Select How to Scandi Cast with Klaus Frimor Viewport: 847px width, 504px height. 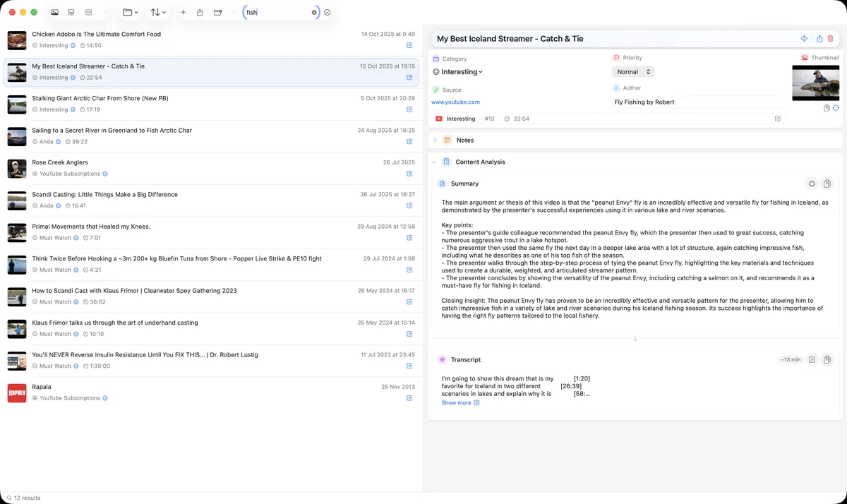click(x=211, y=296)
